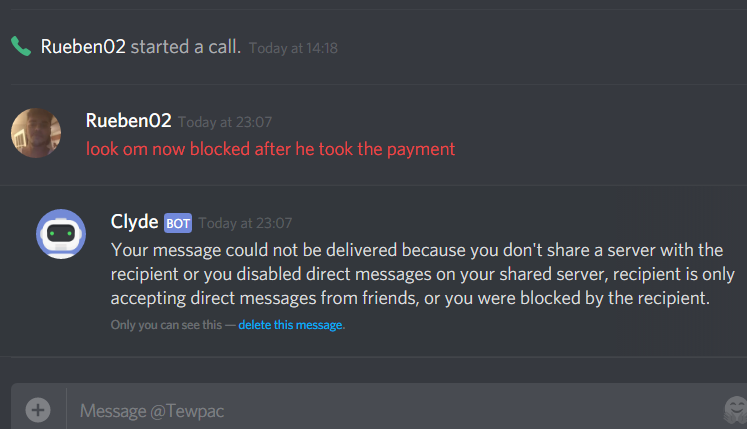Click the 'Today at 14:18' call timestamp

point(293,48)
